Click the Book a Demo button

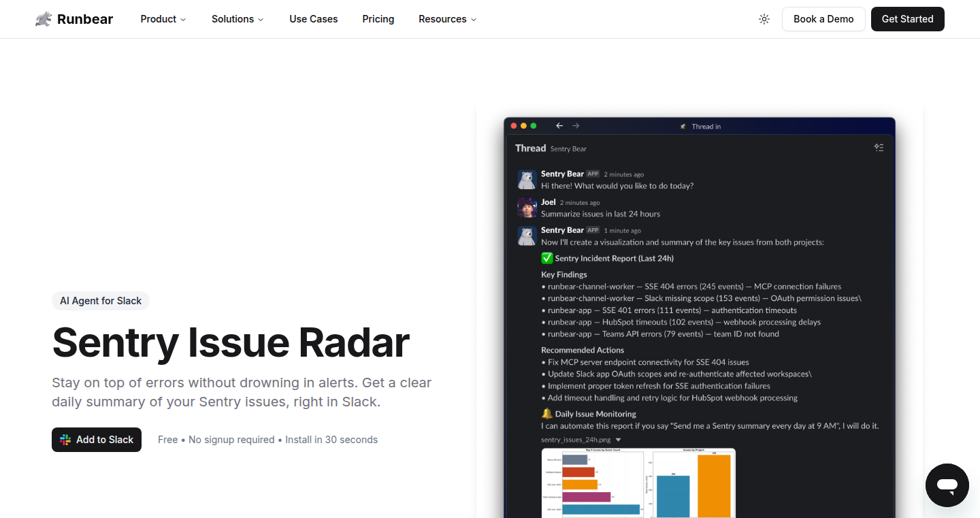pos(823,19)
